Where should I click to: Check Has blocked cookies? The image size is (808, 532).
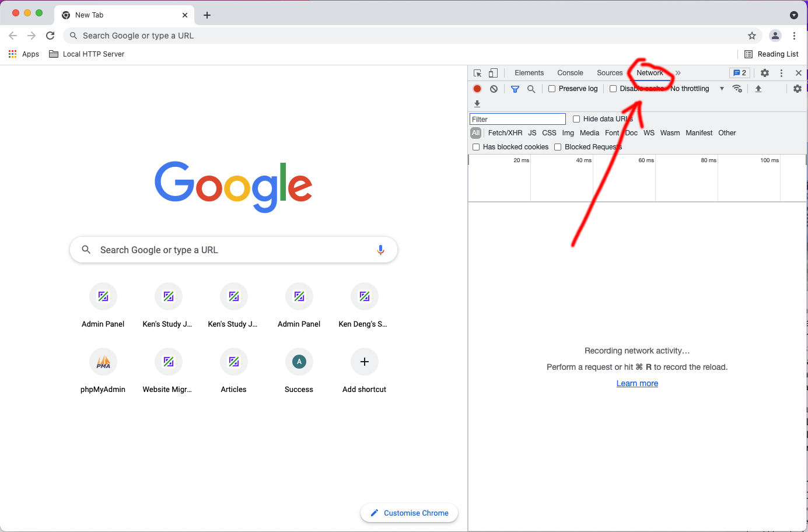tap(476, 147)
